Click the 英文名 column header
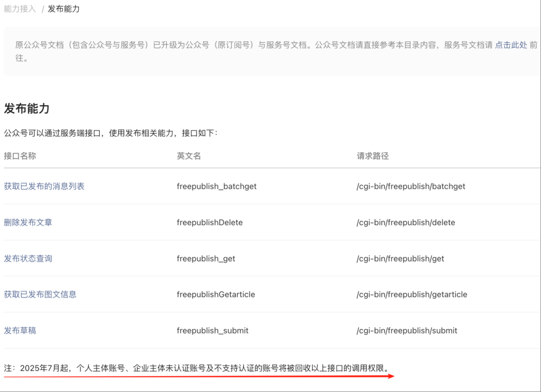Image resolution: width=541 pixels, height=392 pixels. 189,156
